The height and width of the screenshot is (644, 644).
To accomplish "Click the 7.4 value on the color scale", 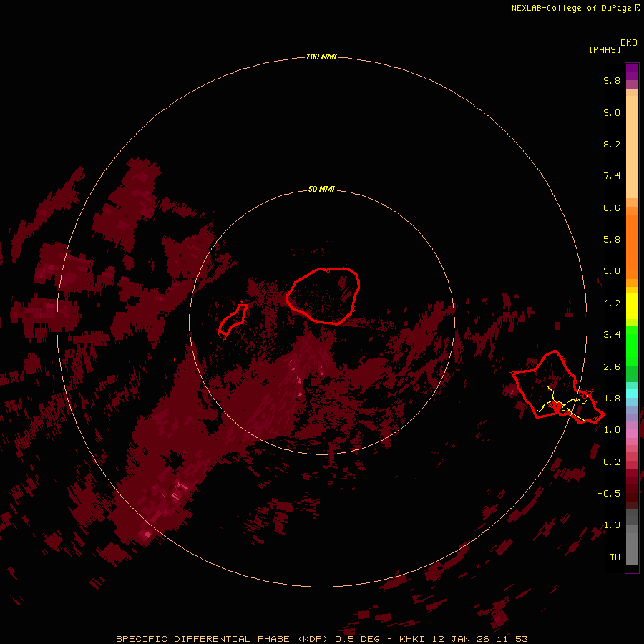I will click(612, 176).
